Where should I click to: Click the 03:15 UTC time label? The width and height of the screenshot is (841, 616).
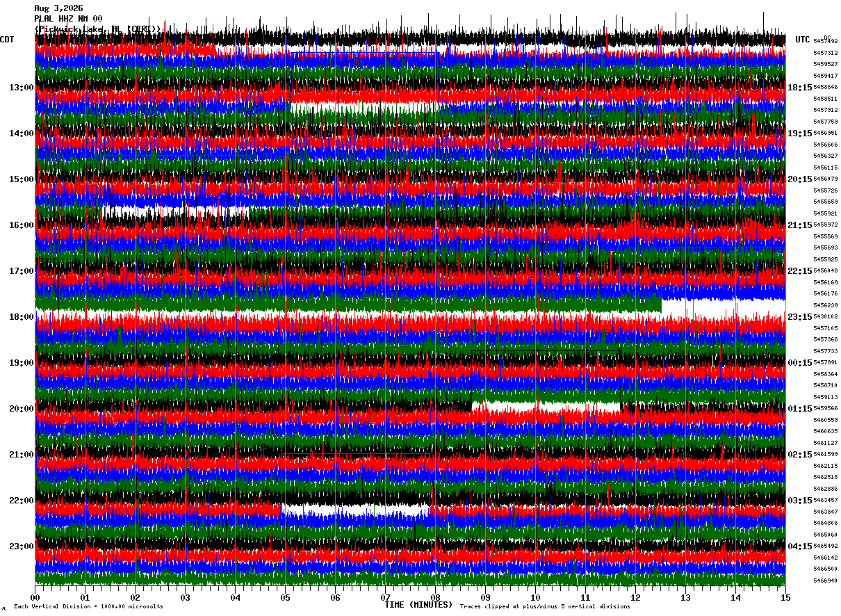(799, 501)
